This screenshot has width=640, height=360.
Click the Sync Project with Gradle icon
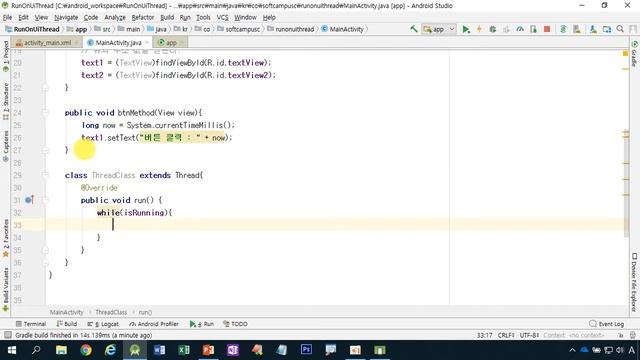pos(563,29)
